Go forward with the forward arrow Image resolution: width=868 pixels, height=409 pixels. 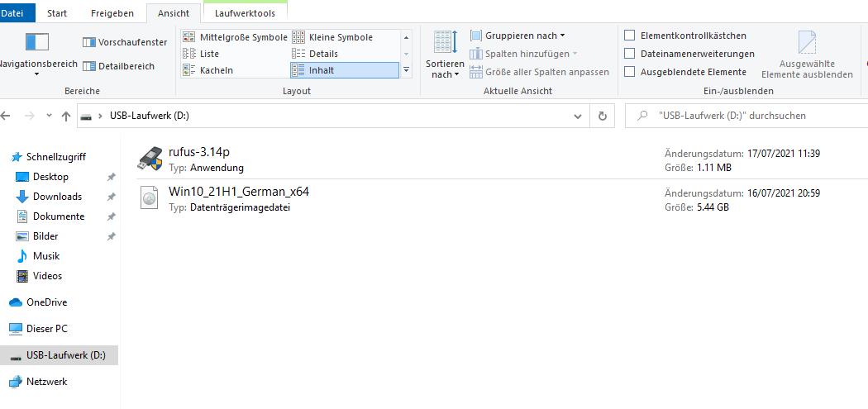click(30, 116)
